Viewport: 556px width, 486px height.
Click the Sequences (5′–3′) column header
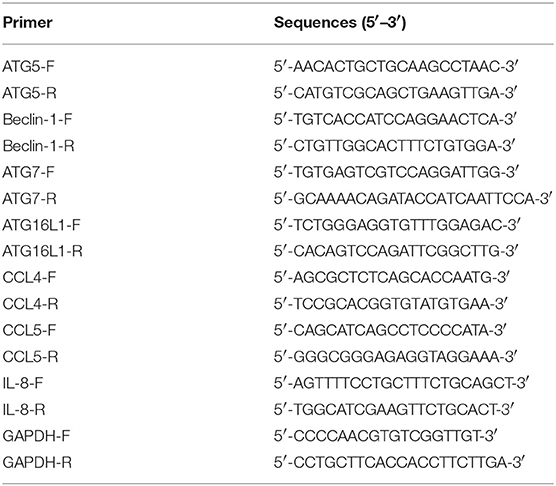pos(340,23)
